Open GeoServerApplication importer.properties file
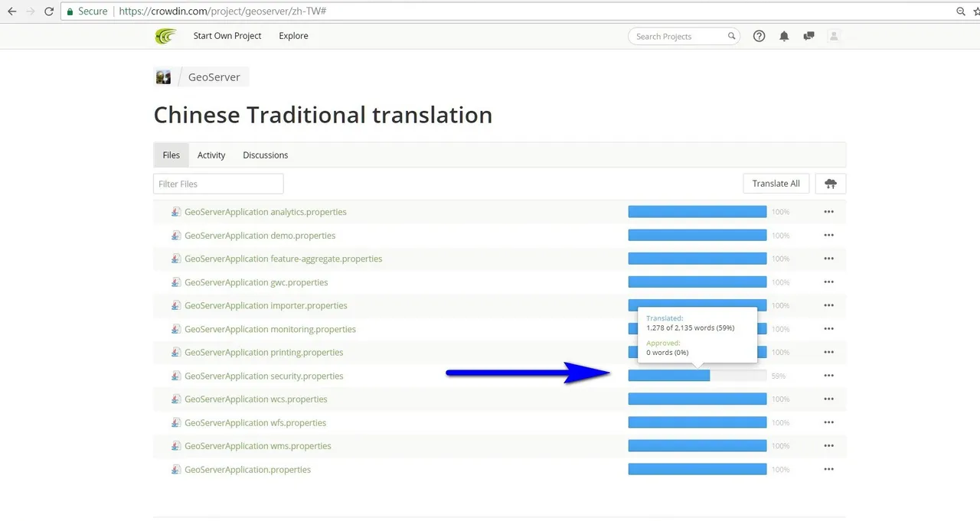The height and width of the screenshot is (521, 980). click(266, 305)
